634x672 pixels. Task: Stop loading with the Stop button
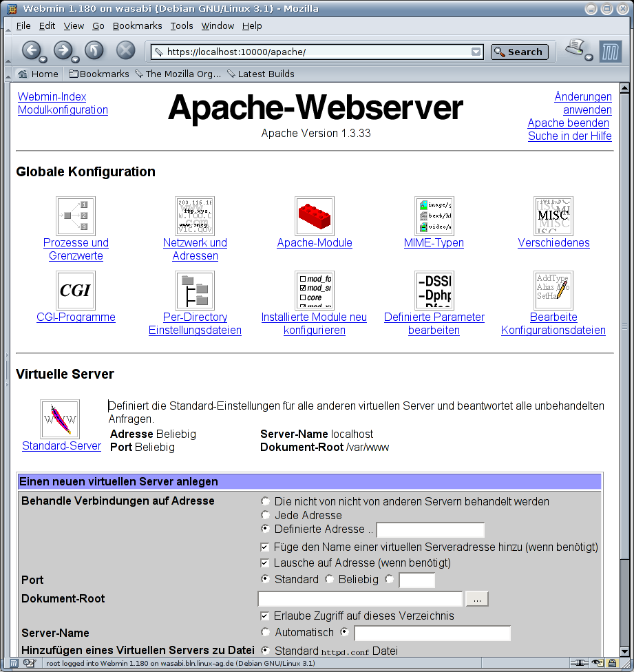125,50
